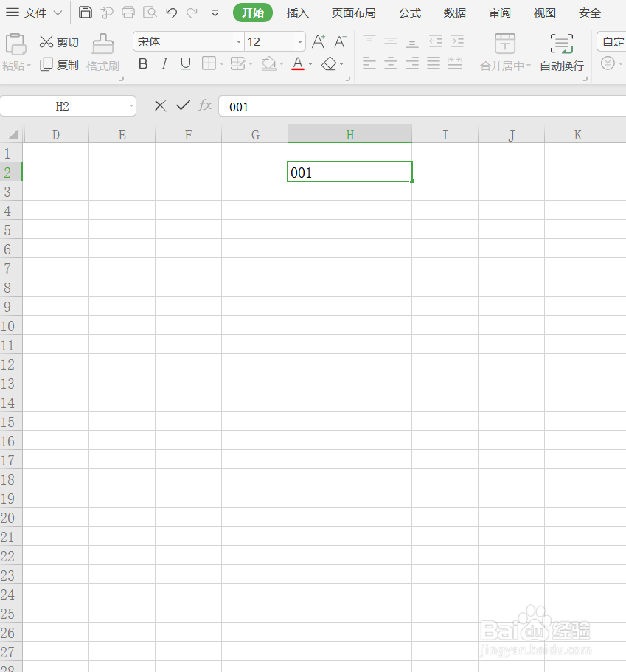This screenshot has height=672, width=626.
Task: Switch to the Insert (插入) tab
Action: tap(298, 13)
